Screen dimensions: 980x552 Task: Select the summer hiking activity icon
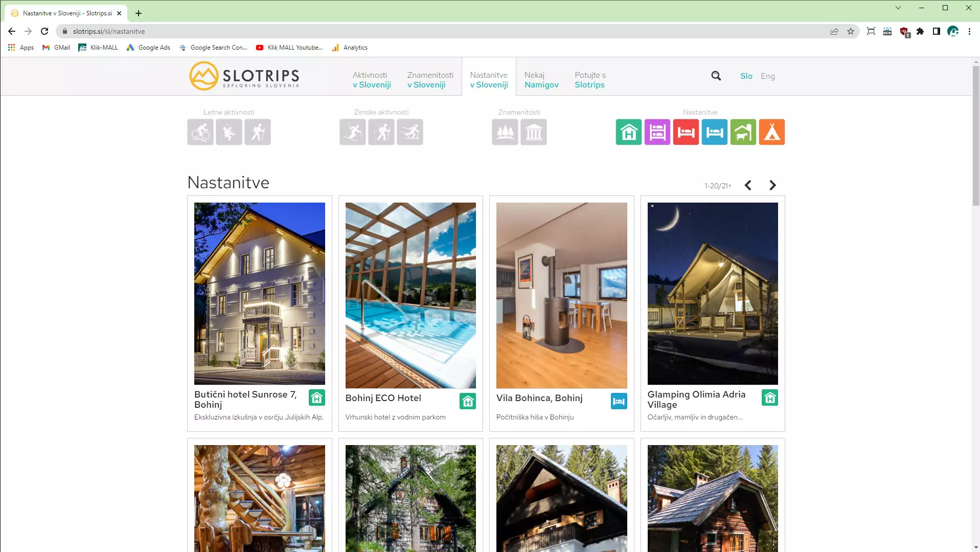[x=258, y=133]
